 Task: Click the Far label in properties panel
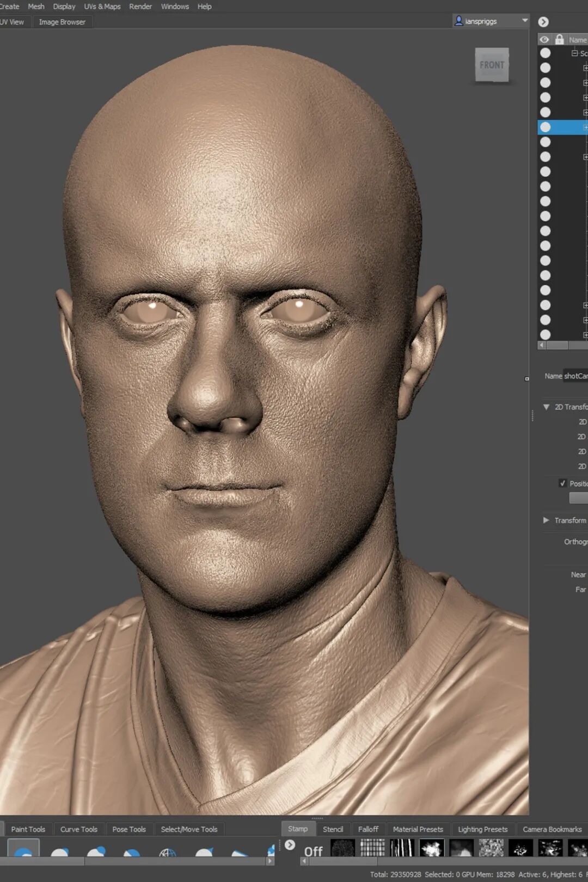coord(581,589)
